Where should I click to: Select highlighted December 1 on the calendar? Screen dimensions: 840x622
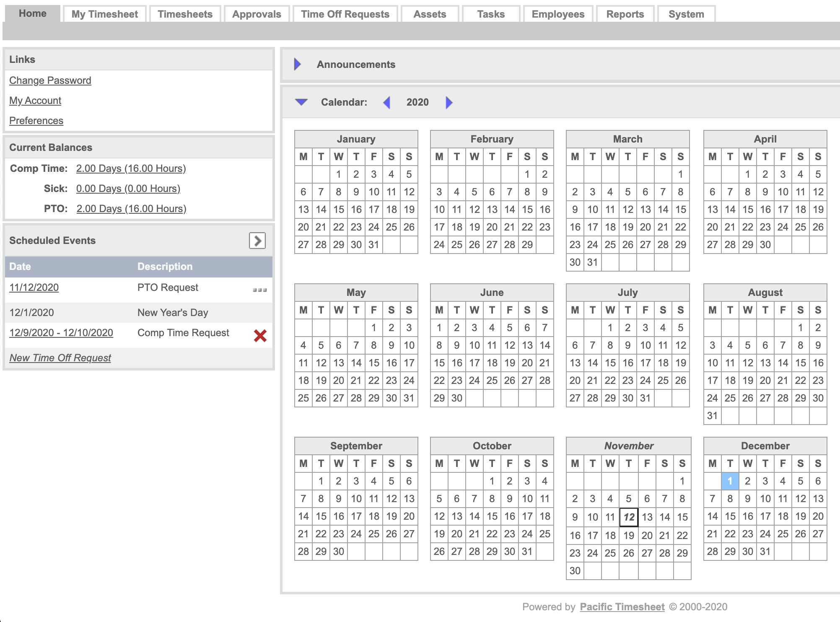(730, 481)
